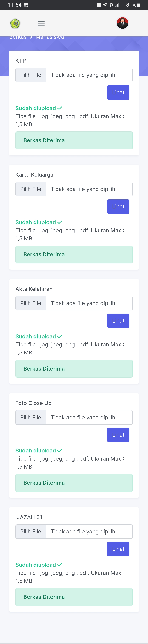View uploaded Kartu Keluarga with Lihat

point(118,207)
